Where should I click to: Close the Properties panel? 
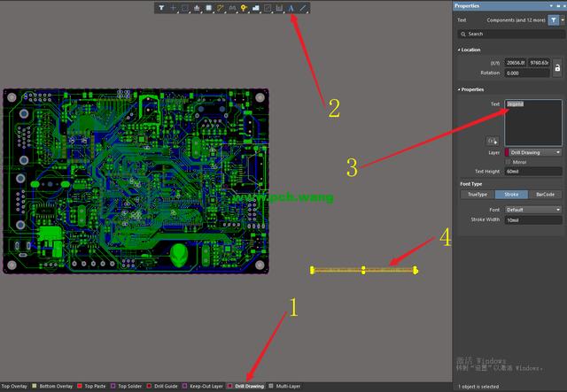click(x=564, y=6)
